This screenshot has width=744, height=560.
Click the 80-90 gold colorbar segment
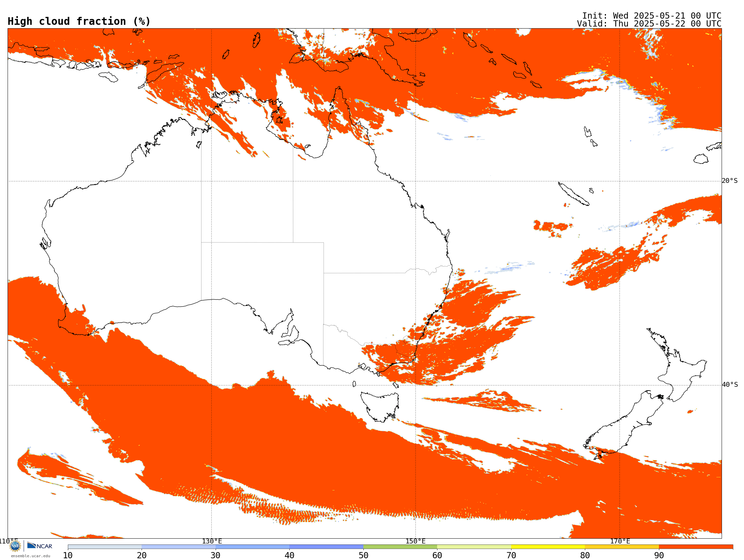622,547
